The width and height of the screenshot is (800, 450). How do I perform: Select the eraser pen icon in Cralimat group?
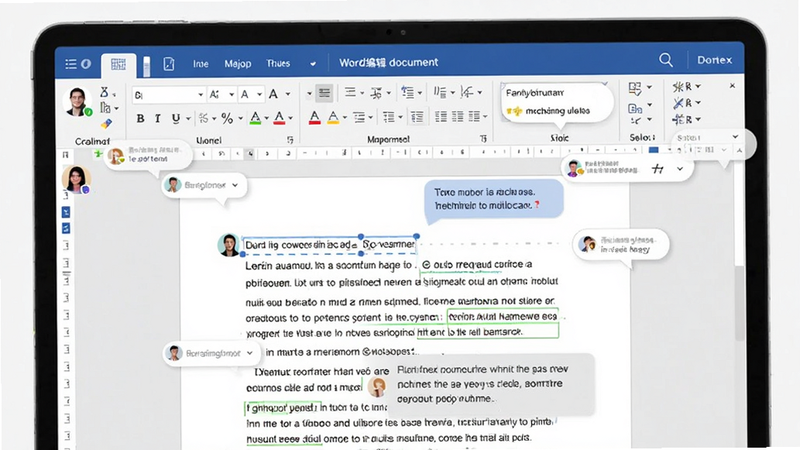tap(106, 124)
